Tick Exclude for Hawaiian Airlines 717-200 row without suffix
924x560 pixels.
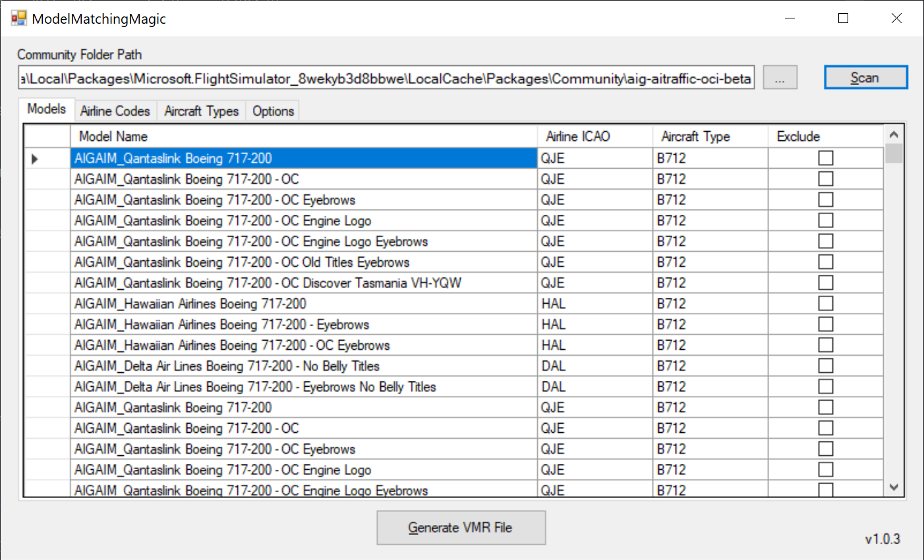point(825,304)
